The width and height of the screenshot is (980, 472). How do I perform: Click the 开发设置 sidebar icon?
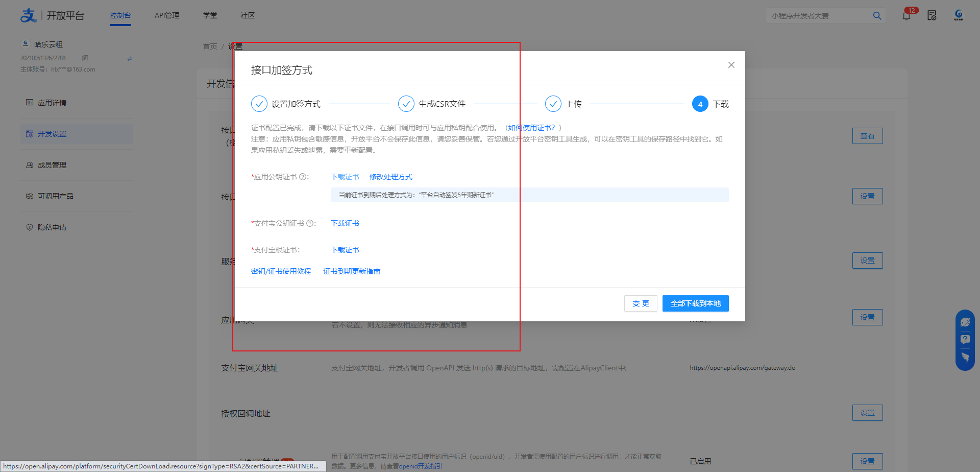30,134
